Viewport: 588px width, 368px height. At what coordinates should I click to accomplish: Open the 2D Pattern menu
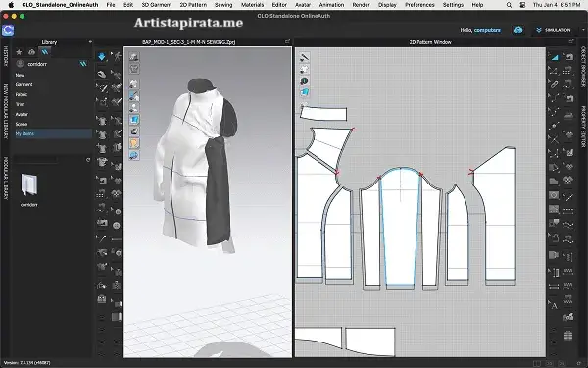pos(193,5)
